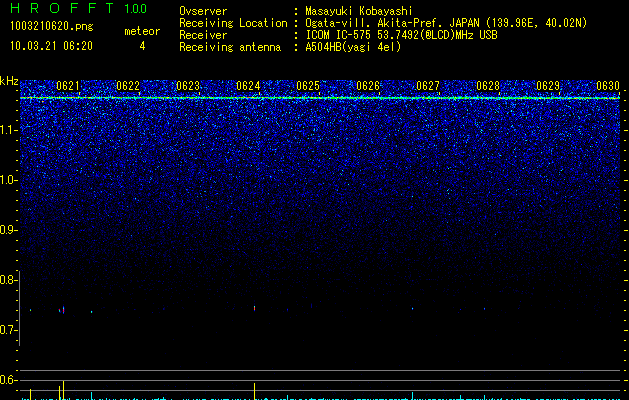Viewport: 629px width, 400px height.
Task: Click the 0629 time marker
Action: pyautogui.click(x=548, y=85)
